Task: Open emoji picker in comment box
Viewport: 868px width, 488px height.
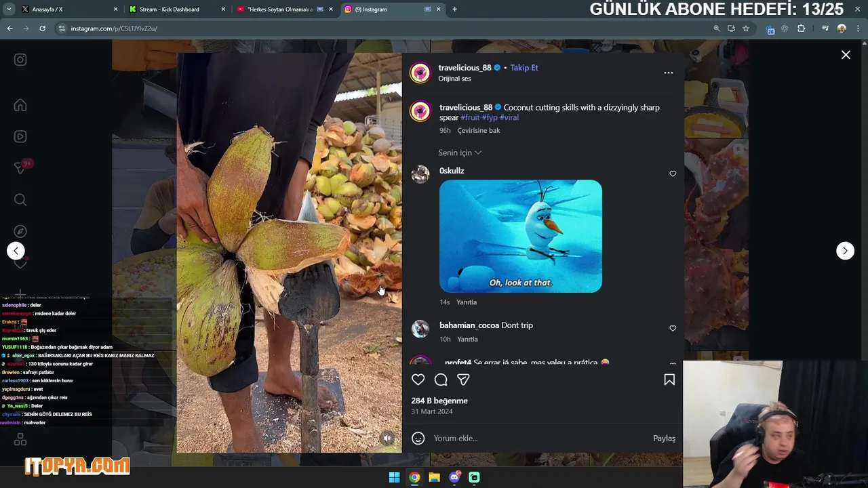Action: point(418,439)
